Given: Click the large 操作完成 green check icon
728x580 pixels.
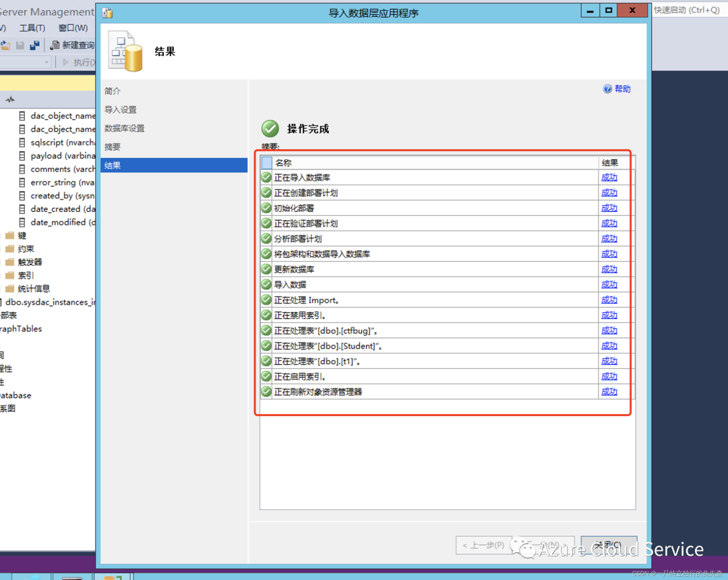Looking at the screenshot, I should (x=270, y=129).
